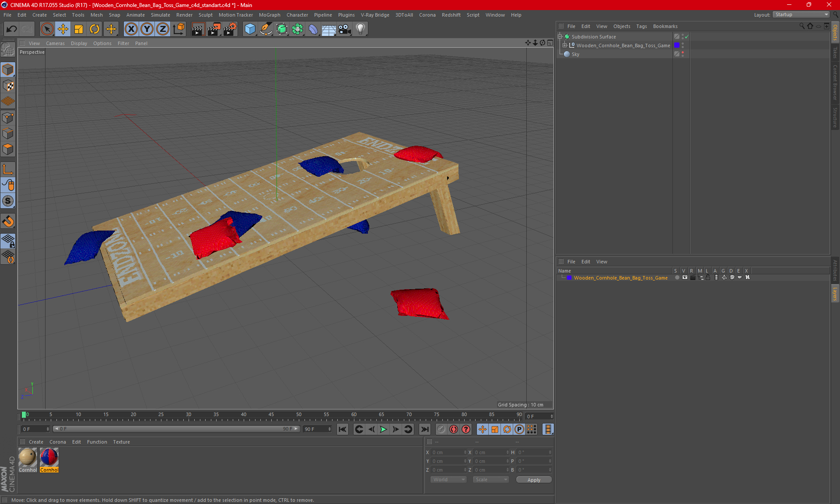Render active view icon
The width and height of the screenshot is (840, 504).
(x=198, y=29)
